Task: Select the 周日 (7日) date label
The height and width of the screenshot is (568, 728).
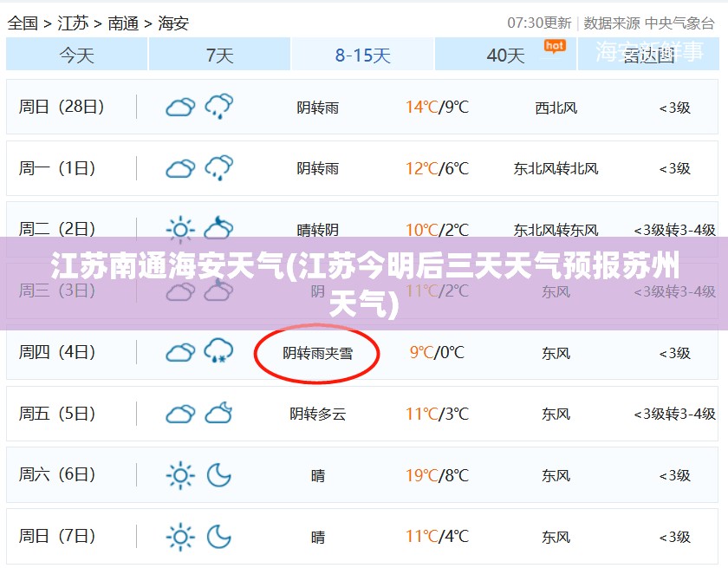Action: coord(56,536)
